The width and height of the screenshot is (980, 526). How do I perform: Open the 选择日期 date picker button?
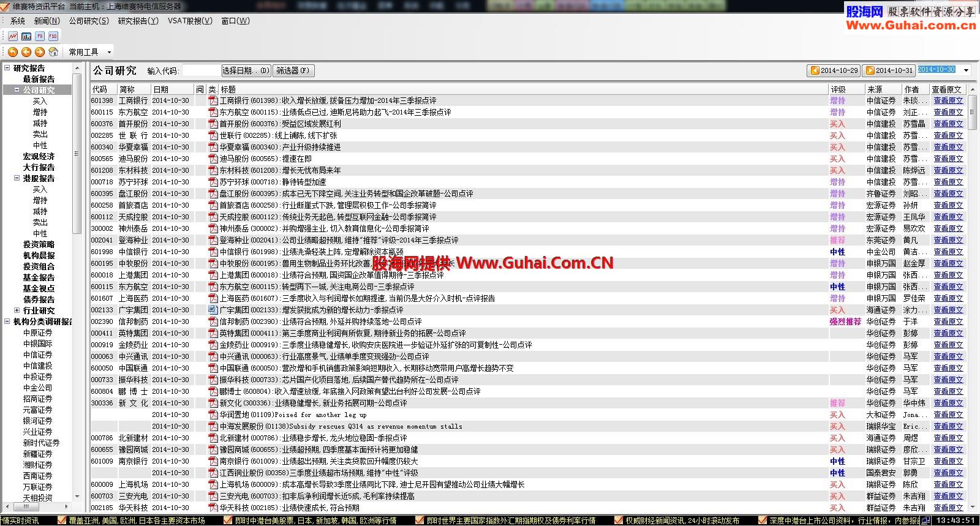[x=246, y=70]
